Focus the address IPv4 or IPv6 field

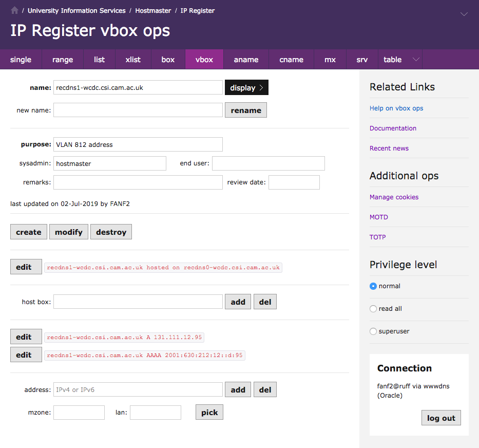(138, 390)
